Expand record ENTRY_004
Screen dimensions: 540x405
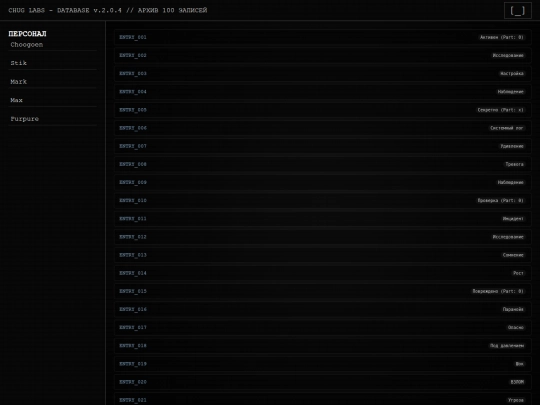coord(322,92)
